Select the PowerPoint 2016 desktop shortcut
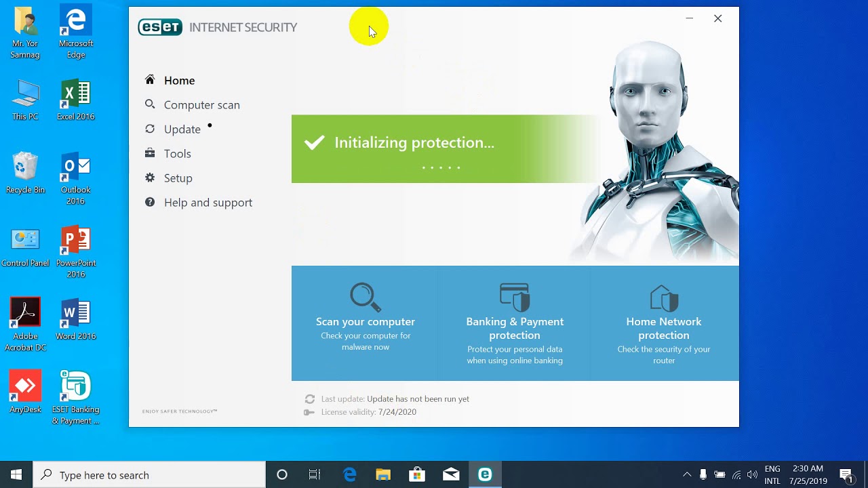 (x=76, y=252)
